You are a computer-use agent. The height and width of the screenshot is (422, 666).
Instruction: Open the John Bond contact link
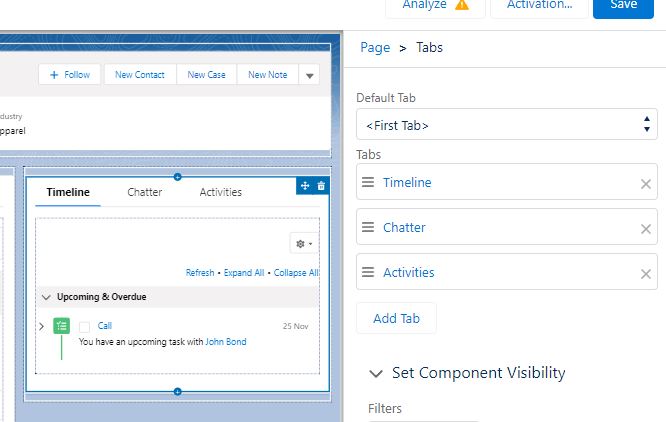pos(226,342)
